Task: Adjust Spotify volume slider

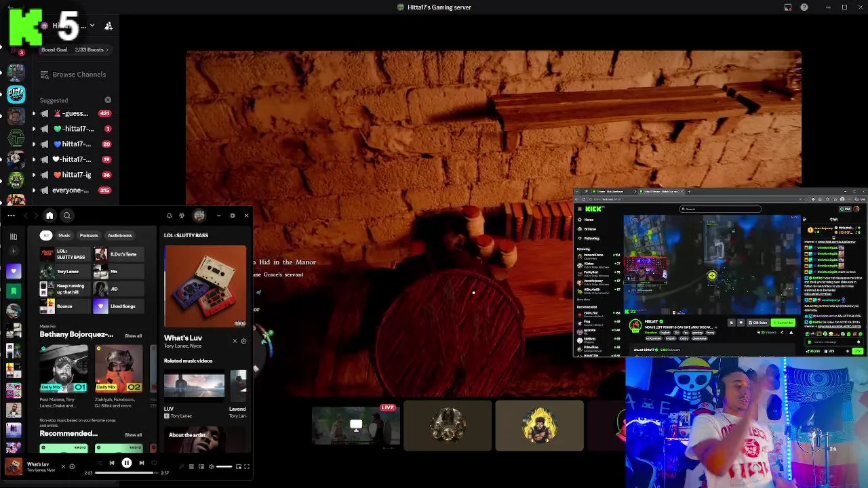Action: (x=224, y=466)
